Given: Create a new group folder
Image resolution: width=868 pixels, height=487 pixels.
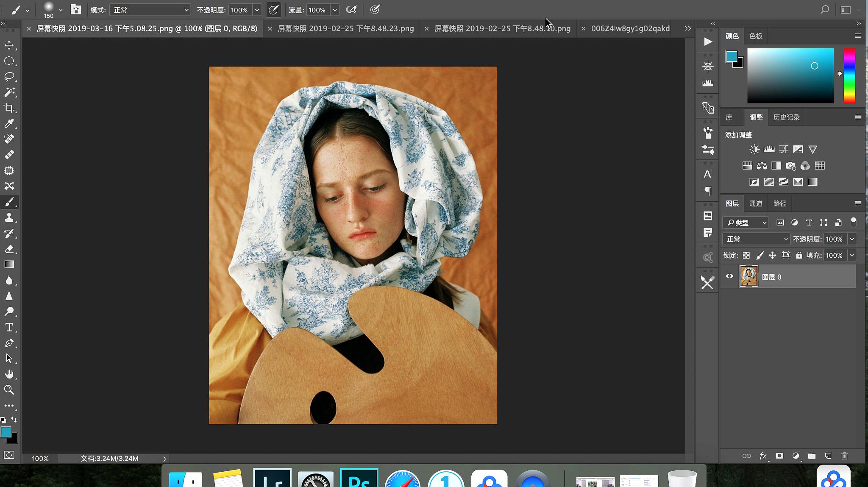Looking at the screenshot, I should (x=812, y=456).
